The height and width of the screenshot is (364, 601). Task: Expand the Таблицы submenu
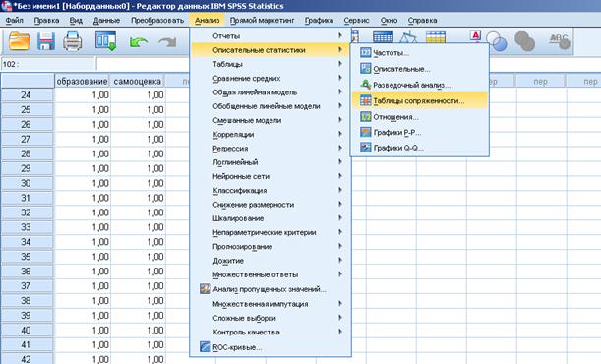point(270,64)
